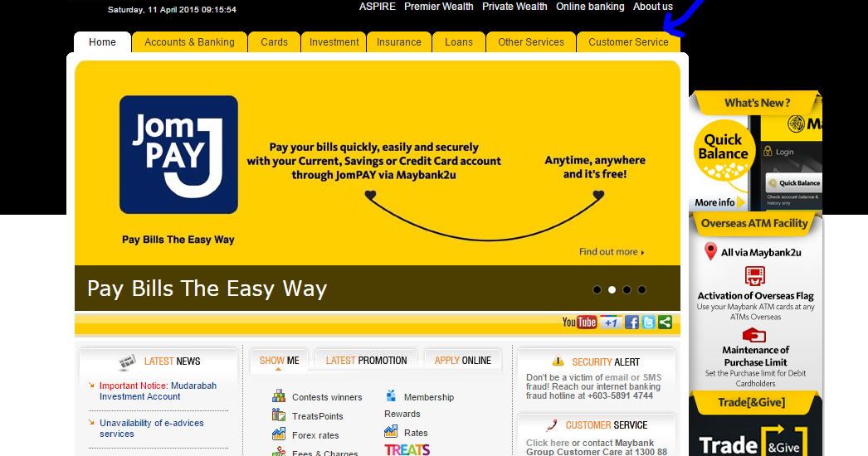The height and width of the screenshot is (456, 868).
Task: Click the email or SMS fraud link
Action: pos(633,377)
